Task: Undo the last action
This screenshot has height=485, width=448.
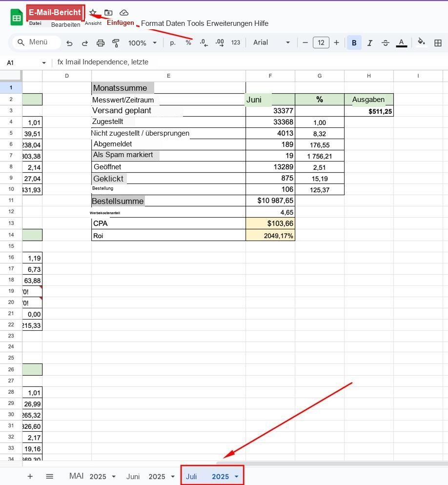Action: pyautogui.click(x=69, y=43)
